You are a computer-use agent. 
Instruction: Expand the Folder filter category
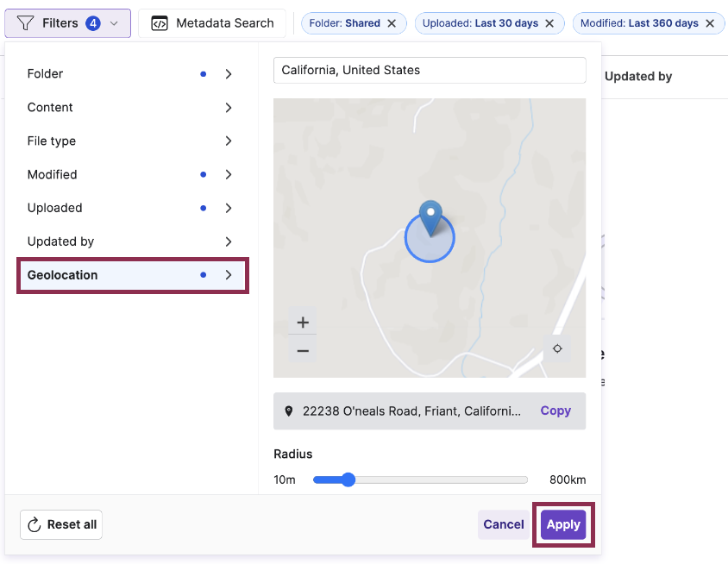[x=129, y=74]
